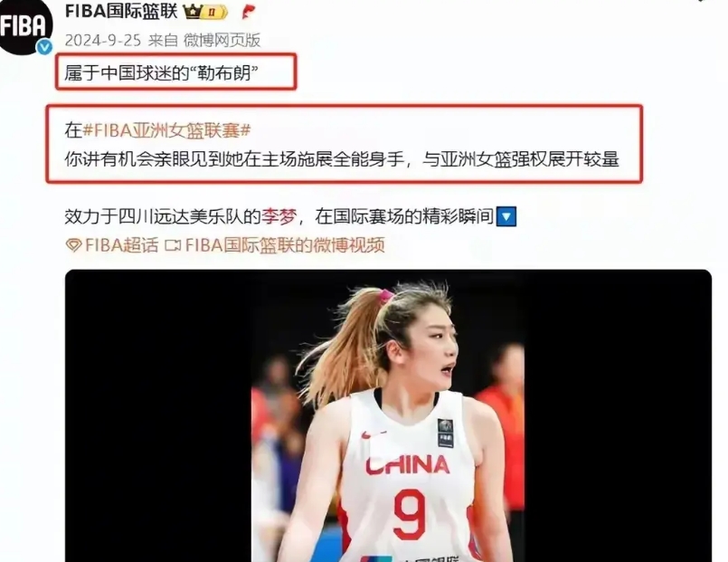Click the CHINA lettering on the jersey

coord(408,465)
